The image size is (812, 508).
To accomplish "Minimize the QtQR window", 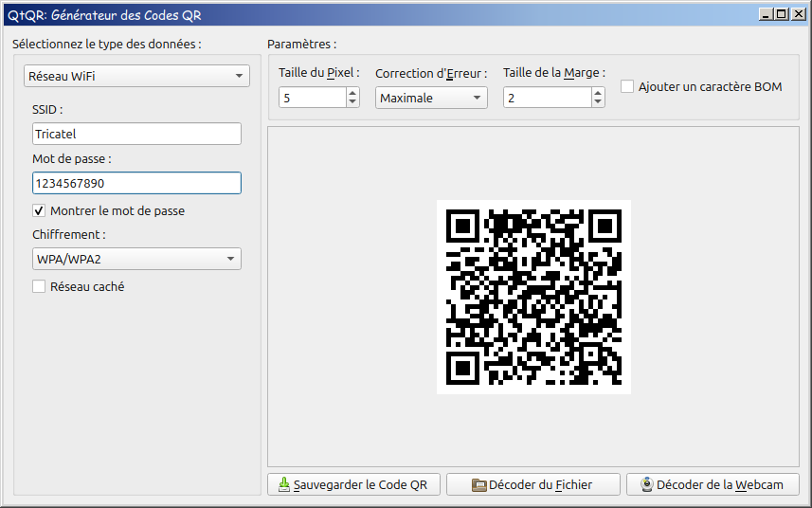I will tap(766, 14).
